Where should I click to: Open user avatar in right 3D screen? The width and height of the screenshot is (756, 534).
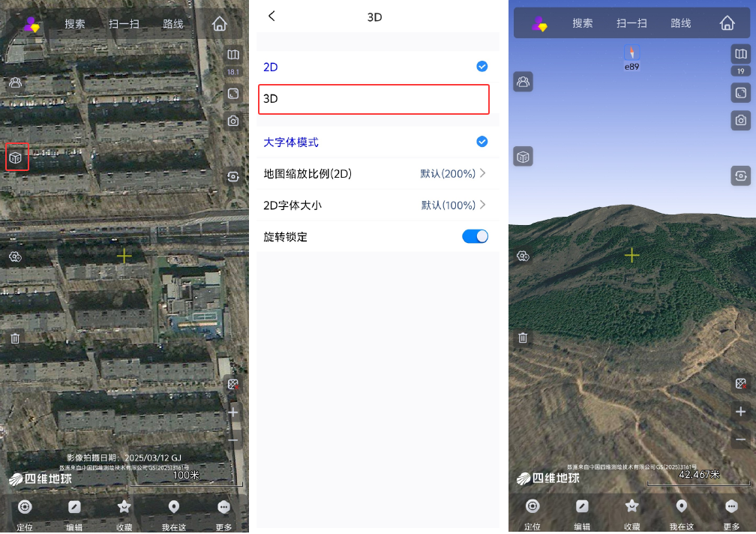pos(539,23)
